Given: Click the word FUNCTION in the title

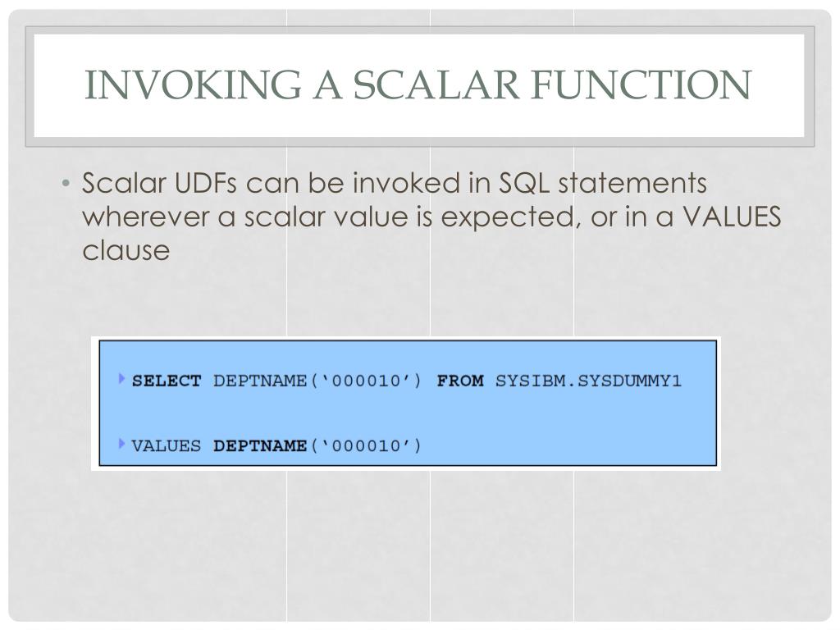Looking at the screenshot, I should point(641,84).
